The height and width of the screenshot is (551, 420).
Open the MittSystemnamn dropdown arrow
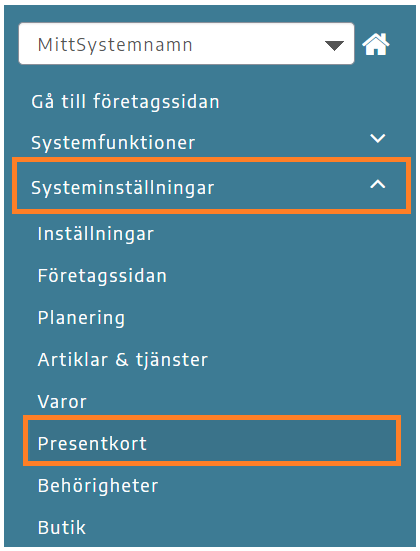click(334, 46)
